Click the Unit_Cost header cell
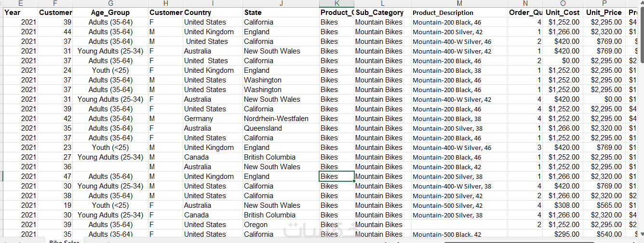Screen dimensions: 644x243 [x=563, y=13]
